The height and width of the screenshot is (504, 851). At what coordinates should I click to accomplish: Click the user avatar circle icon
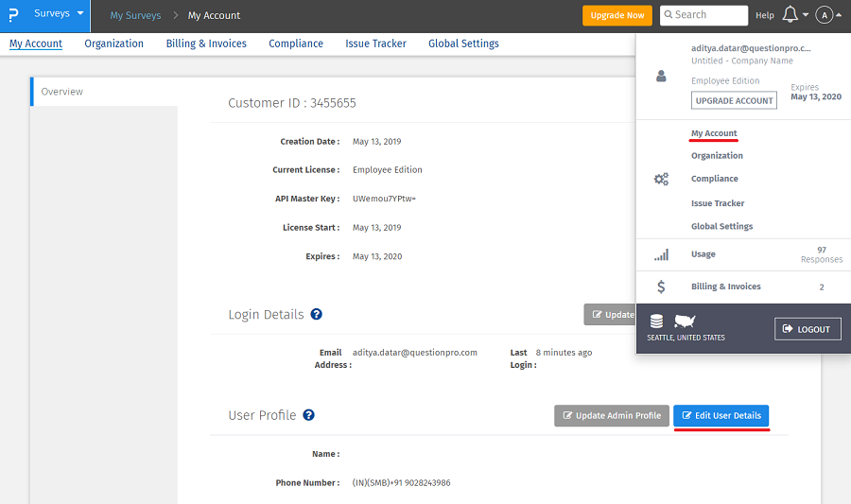825,15
